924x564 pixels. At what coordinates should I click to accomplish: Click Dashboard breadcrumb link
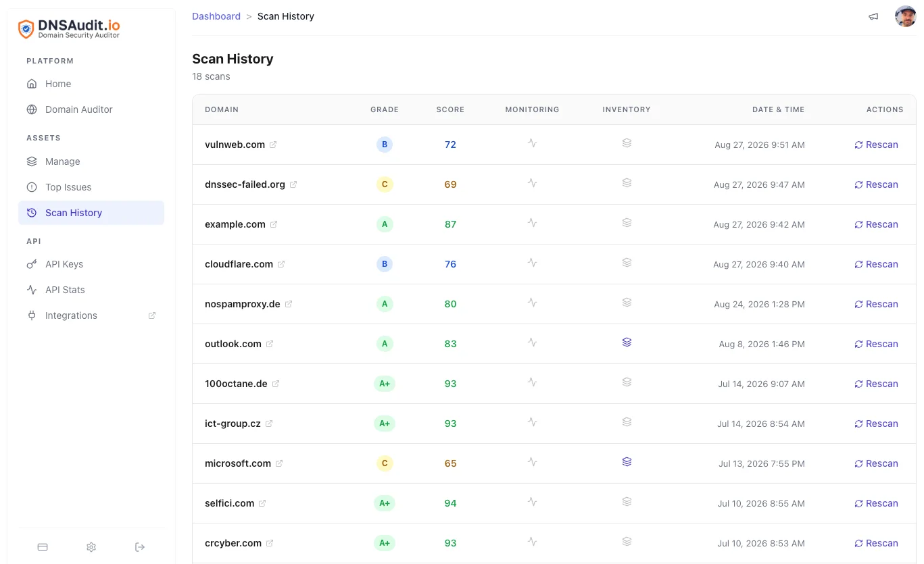click(216, 16)
